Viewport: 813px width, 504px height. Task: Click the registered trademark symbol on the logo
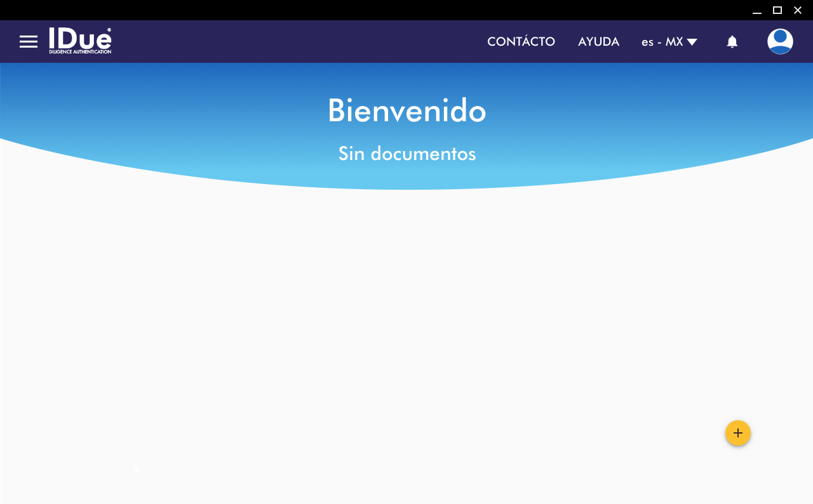coord(109,30)
